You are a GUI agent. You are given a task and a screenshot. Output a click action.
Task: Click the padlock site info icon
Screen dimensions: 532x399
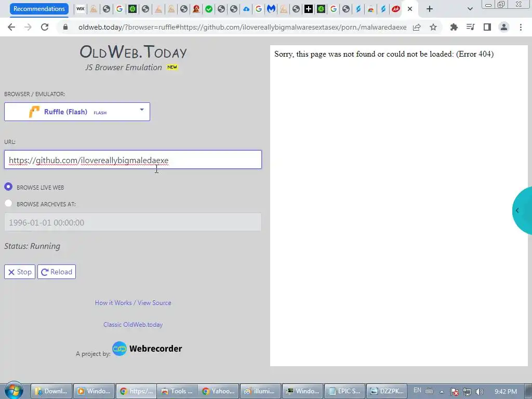[x=65, y=27]
